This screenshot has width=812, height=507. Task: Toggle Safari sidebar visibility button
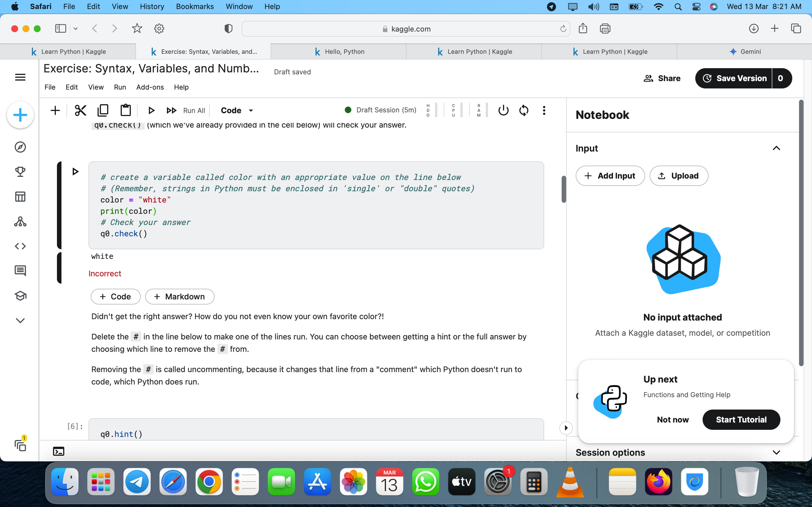coord(61,29)
